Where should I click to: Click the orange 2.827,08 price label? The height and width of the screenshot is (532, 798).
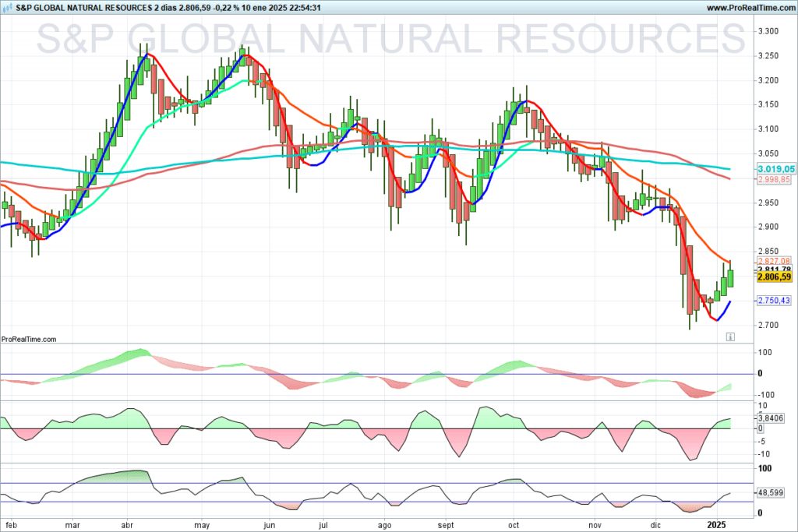(774, 261)
